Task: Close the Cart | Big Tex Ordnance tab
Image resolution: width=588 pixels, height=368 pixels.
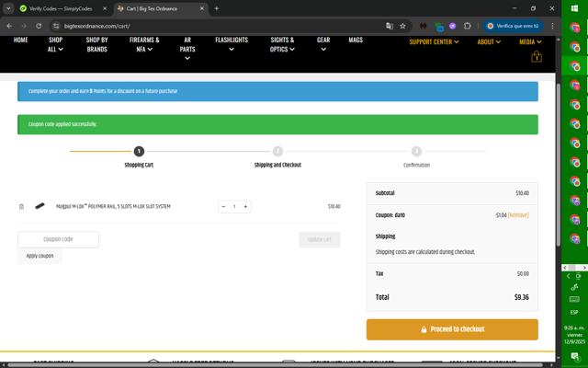Action: (202, 8)
